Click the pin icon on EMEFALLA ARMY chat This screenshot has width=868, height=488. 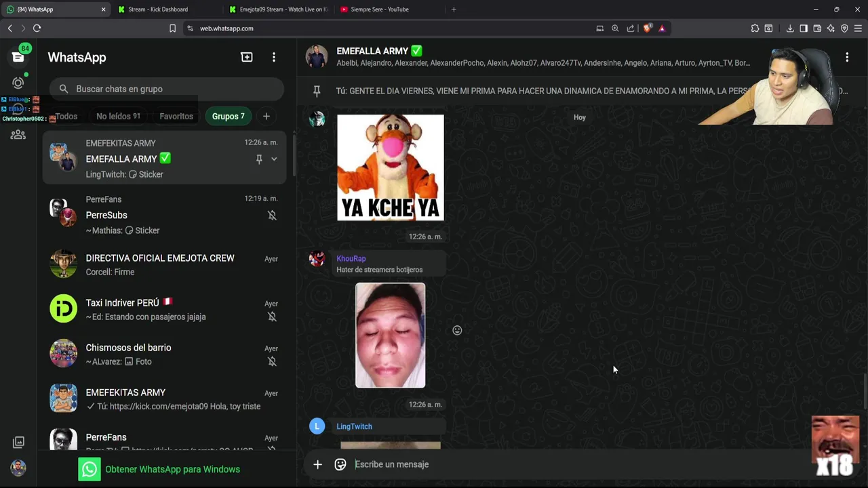[259, 159]
